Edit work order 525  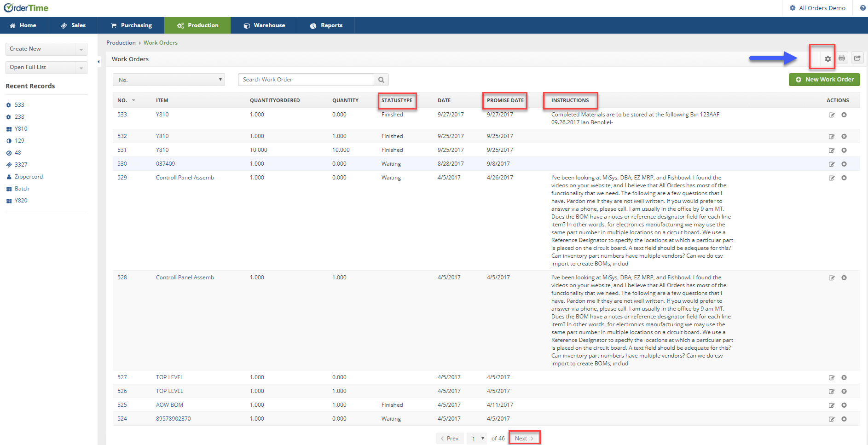[832, 405]
